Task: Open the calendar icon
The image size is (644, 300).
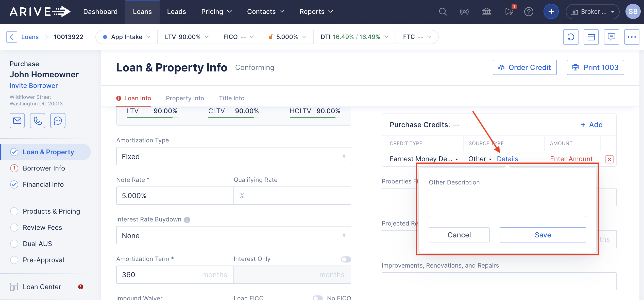Action: (x=591, y=37)
